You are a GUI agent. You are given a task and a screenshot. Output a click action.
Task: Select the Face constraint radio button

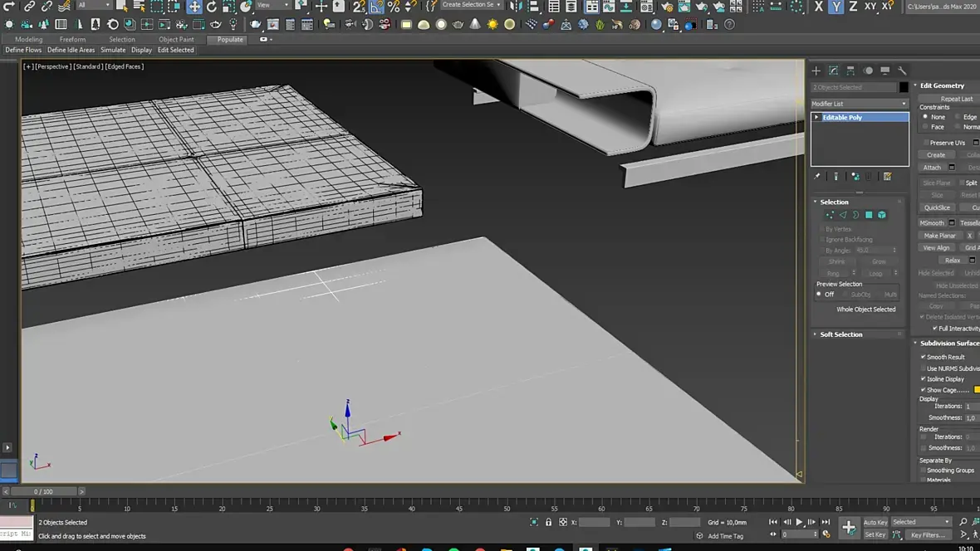pyautogui.click(x=925, y=127)
